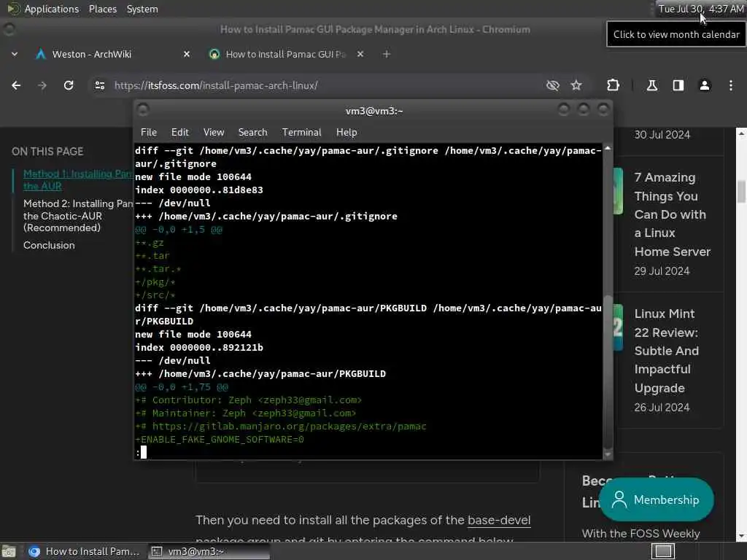Image resolution: width=747 pixels, height=560 pixels.
Task: Open terminal Help menu
Action: point(347,133)
